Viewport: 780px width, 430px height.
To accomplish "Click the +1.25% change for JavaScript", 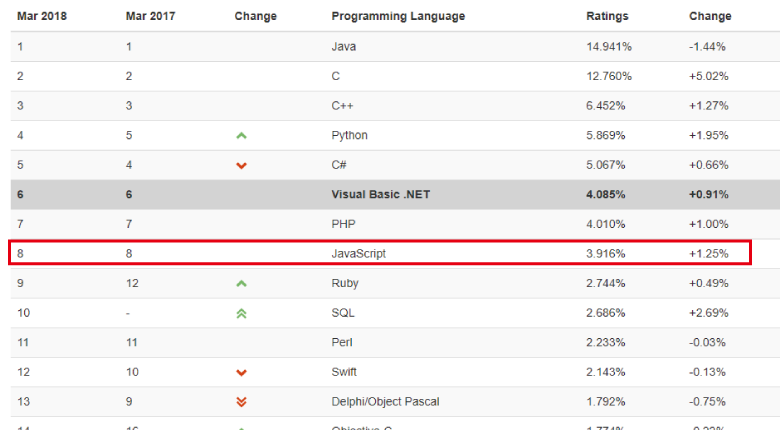I will pos(709,254).
